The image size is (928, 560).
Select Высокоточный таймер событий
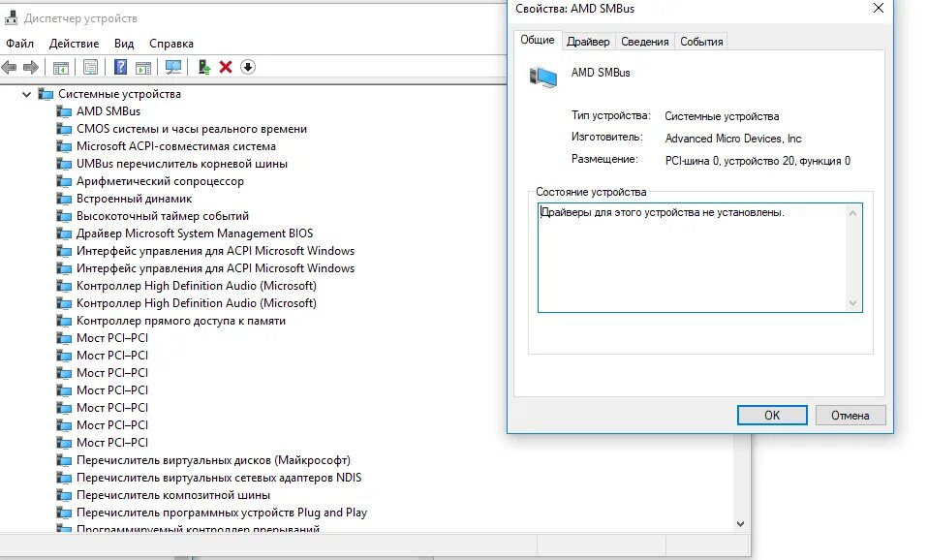[x=162, y=216]
